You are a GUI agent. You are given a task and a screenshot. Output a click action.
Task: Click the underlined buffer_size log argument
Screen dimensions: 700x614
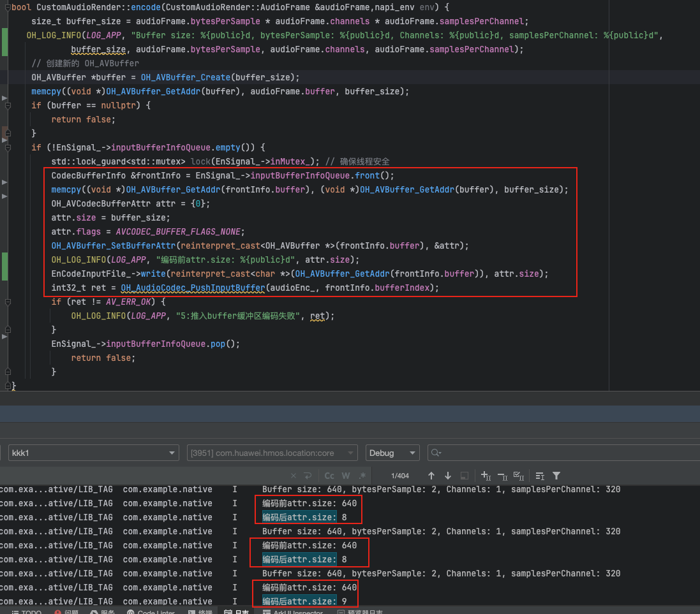(98, 50)
